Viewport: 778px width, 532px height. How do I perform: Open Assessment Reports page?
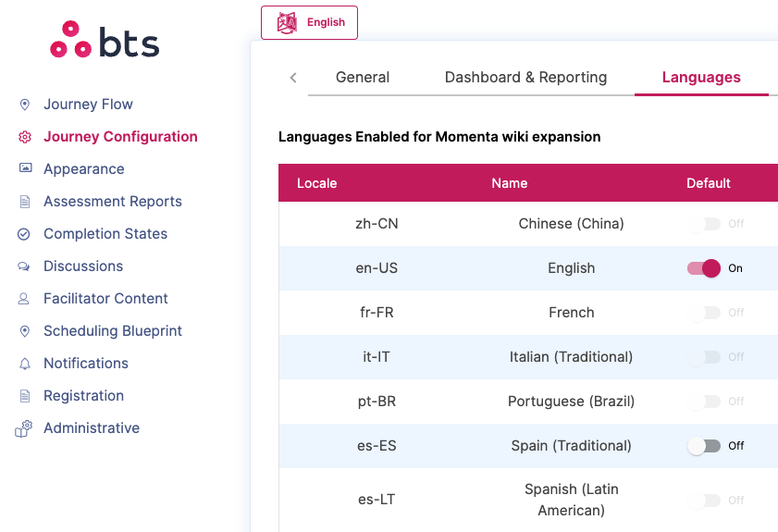pyautogui.click(x=113, y=202)
